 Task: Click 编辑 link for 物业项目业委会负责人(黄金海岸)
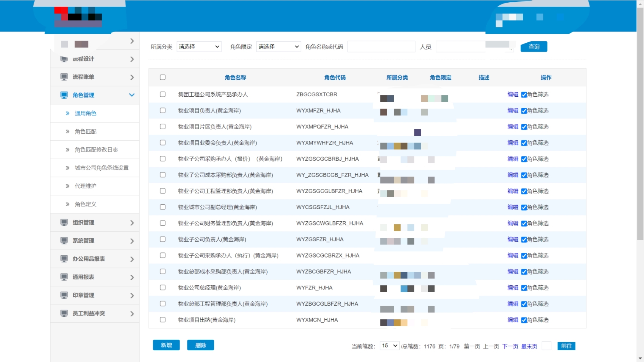click(x=513, y=143)
